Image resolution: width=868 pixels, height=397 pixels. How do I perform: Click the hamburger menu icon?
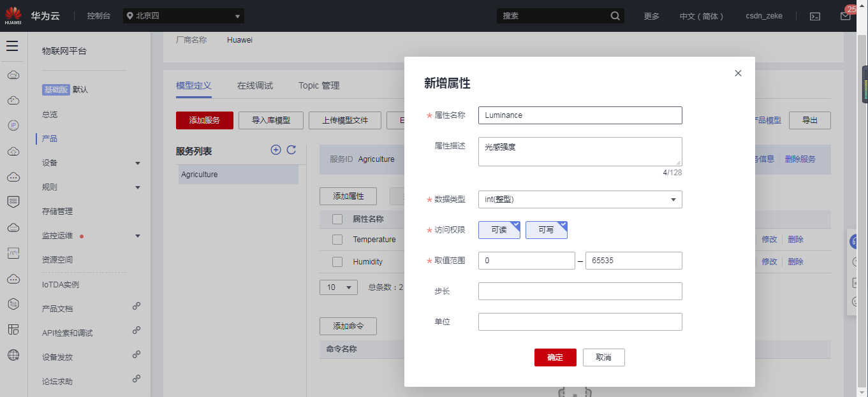click(x=12, y=46)
